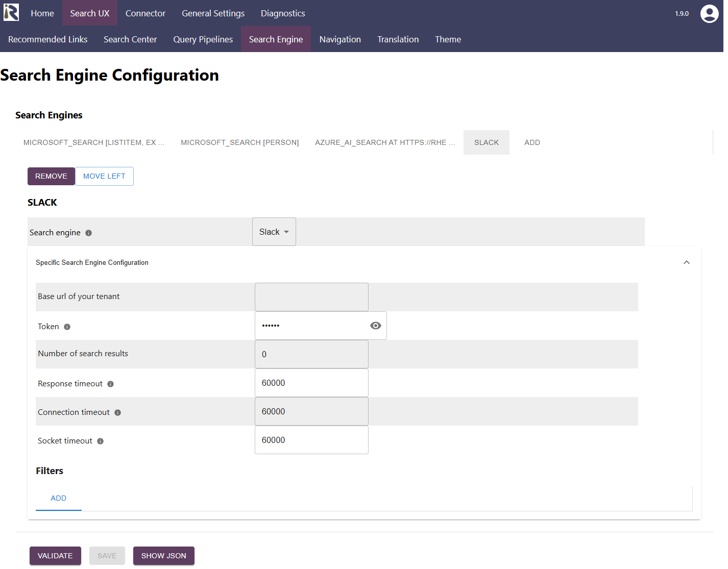Click the Filters heading
The height and width of the screenshot is (569, 728).
point(50,471)
